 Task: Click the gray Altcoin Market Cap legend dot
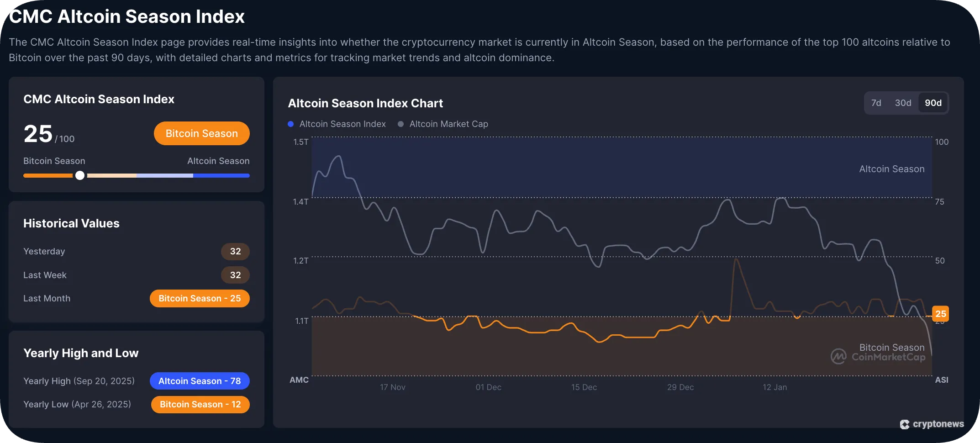point(400,124)
